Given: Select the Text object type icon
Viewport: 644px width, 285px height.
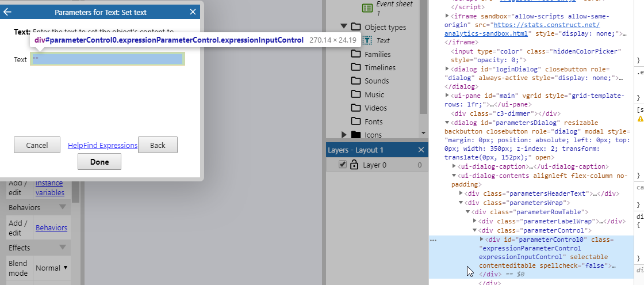Looking at the screenshot, I should [x=367, y=40].
